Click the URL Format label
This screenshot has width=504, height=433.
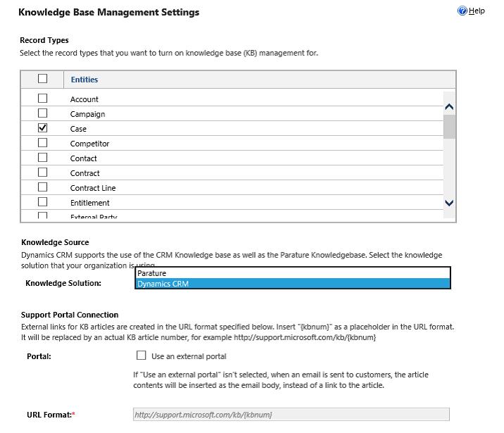[51, 415]
